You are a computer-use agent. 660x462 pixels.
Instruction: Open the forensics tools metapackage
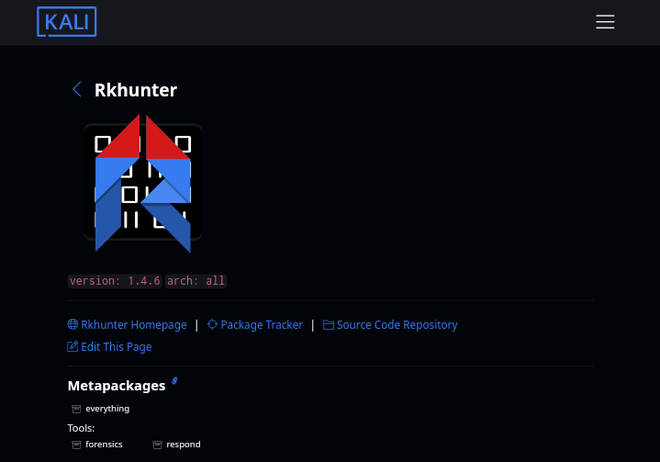coord(104,444)
